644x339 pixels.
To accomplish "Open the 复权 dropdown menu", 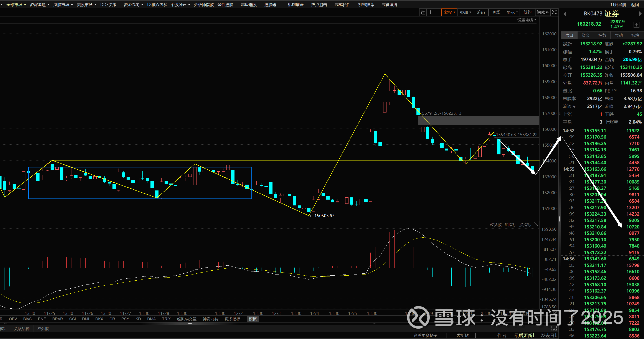I will point(449,12).
